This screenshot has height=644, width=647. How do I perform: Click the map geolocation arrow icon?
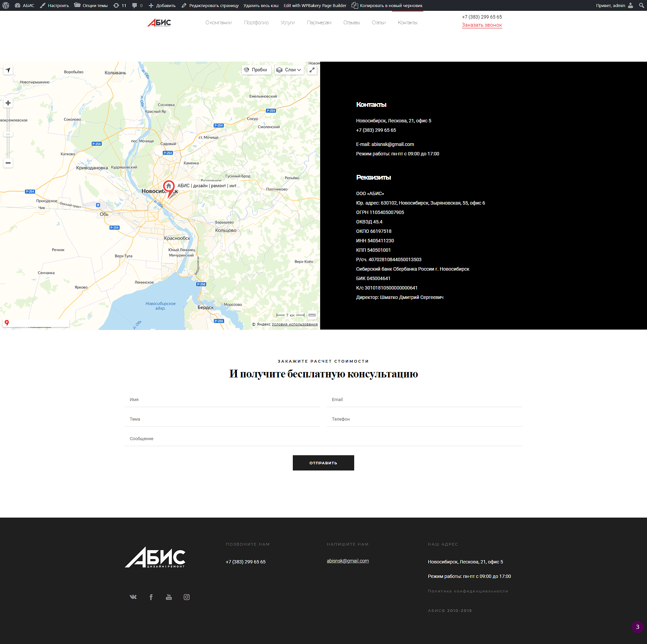click(8, 70)
